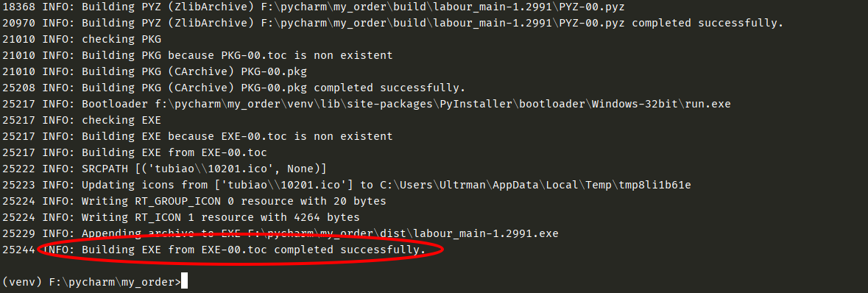
Task: Click the PyInstaller folder in the bootloader path
Action: pyautogui.click(x=476, y=104)
